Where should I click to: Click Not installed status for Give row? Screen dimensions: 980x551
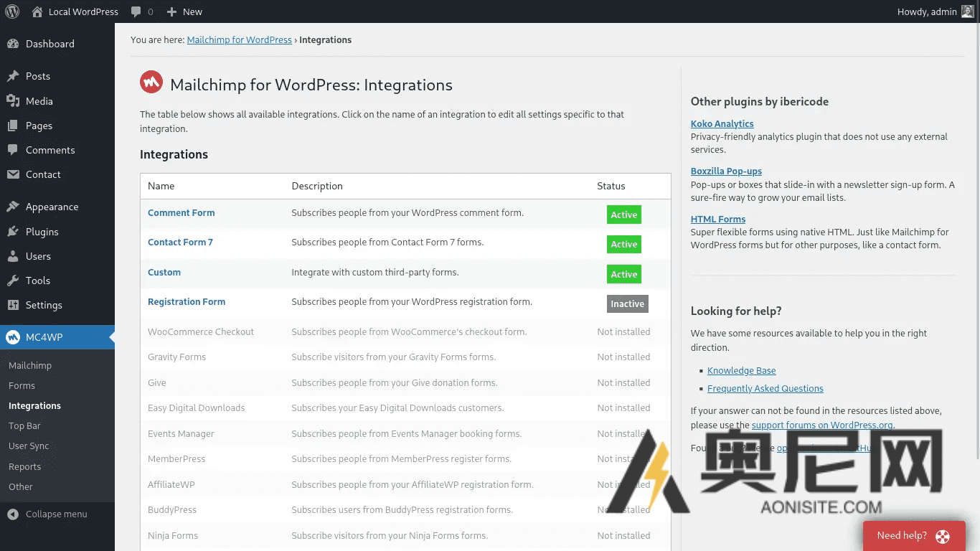623,383
